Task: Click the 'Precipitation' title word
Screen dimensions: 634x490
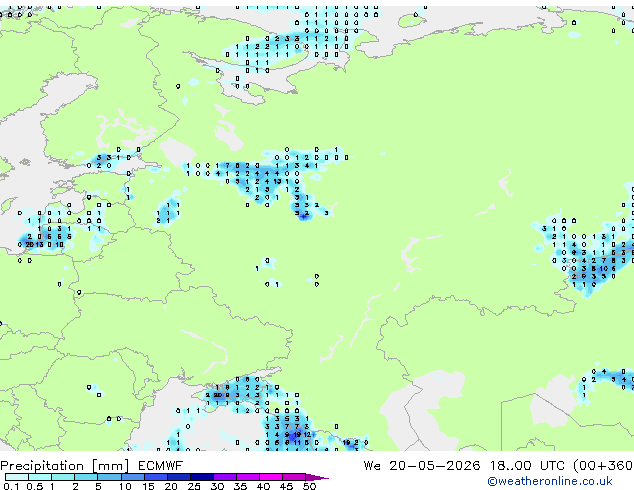Action: 42,466
